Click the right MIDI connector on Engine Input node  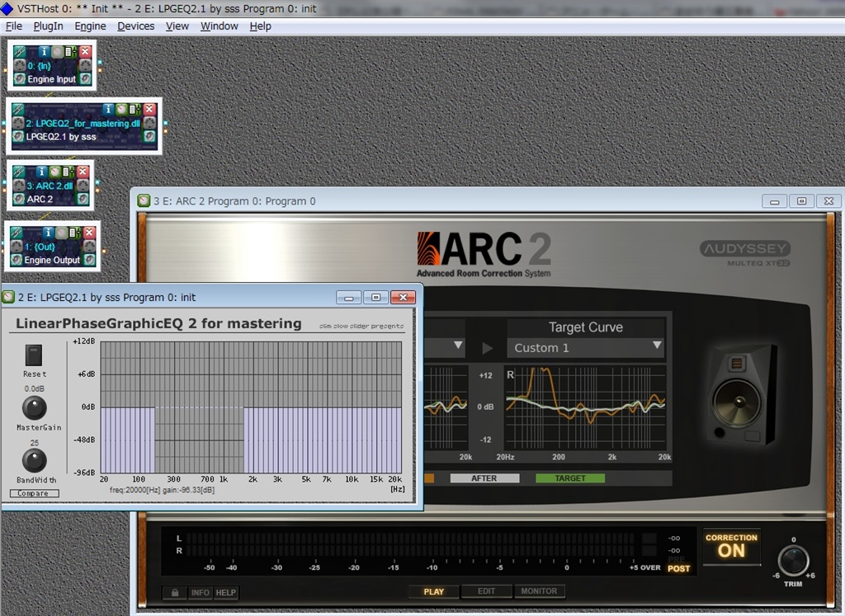85,66
